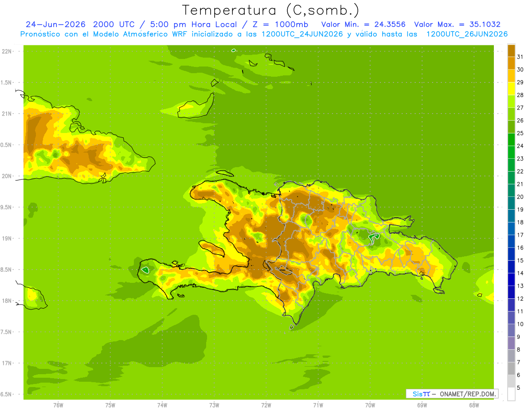
Task: Click color scale label "5"
Action: click(519, 388)
